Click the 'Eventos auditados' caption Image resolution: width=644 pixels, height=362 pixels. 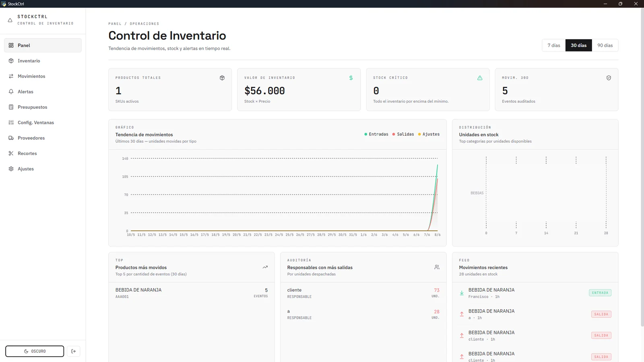click(x=518, y=101)
